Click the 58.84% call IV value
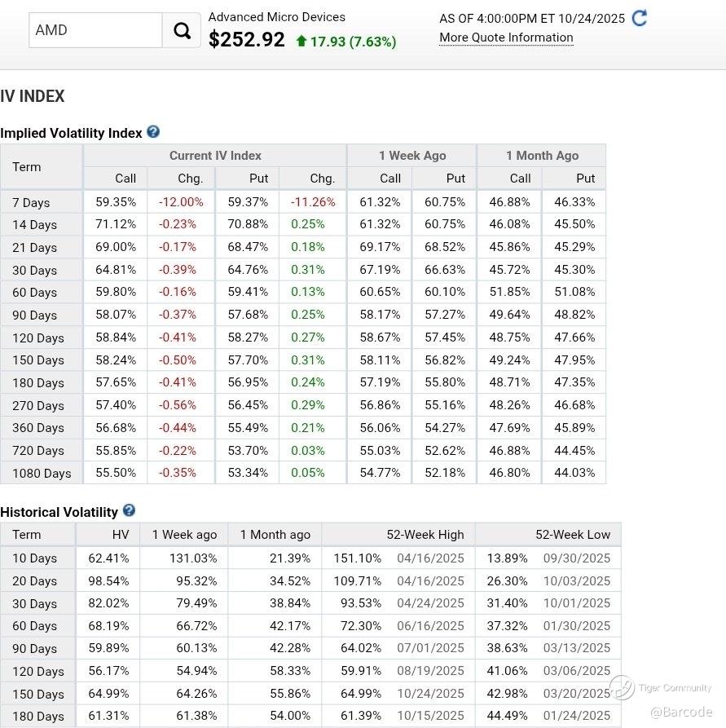The image size is (726, 728). click(x=116, y=338)
